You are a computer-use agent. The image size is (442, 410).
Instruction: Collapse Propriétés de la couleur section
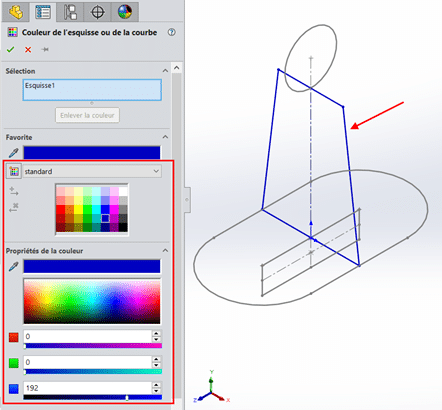tap(165, 250)
